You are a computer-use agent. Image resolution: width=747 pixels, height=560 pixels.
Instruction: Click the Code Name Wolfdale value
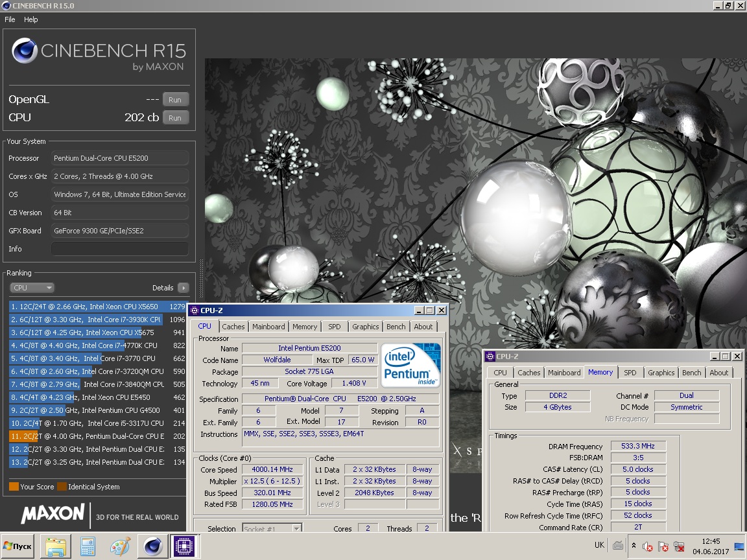click(278, 360)
